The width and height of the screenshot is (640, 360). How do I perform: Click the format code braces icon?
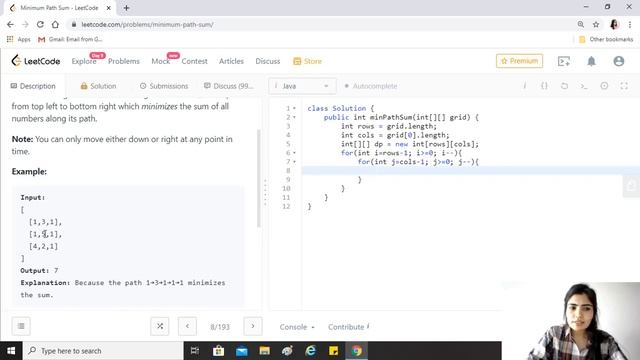click(x=544, y=86)
